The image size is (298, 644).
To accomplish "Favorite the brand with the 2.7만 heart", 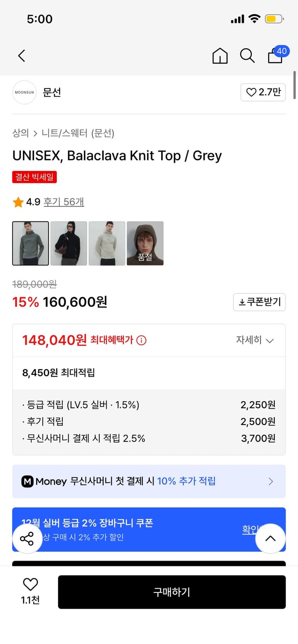I will 263,93.
